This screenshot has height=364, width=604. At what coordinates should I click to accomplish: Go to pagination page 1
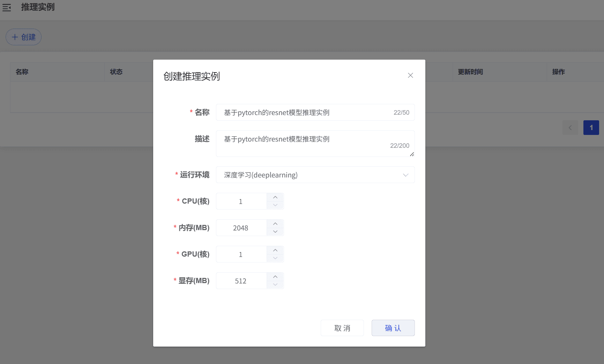(591, 128)
